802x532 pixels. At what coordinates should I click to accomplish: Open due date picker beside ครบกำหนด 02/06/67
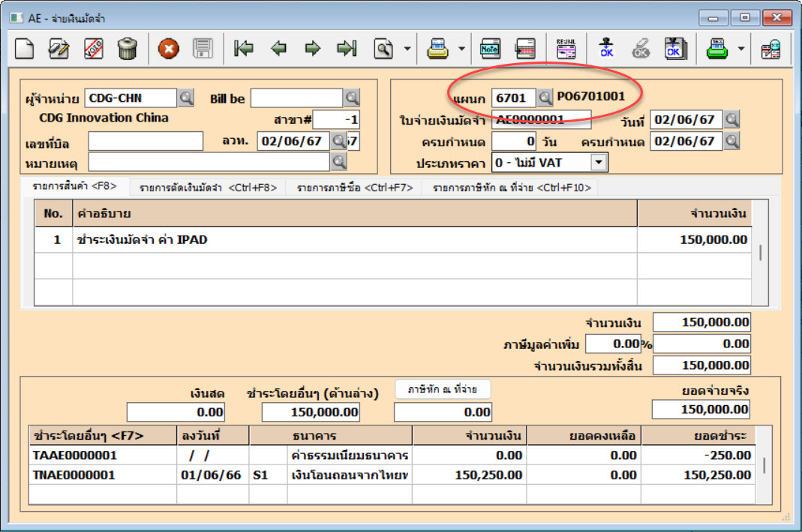pyautogui.click(x=732, y=141)
